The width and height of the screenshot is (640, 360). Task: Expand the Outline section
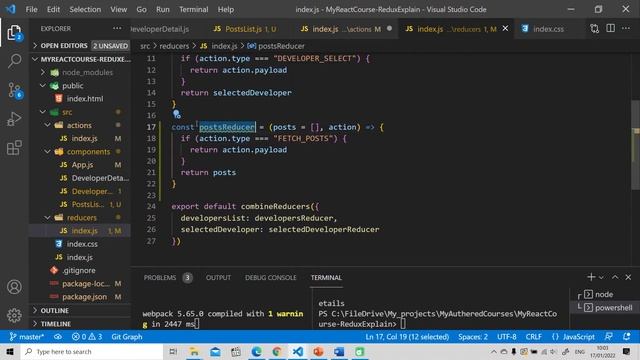80,311
